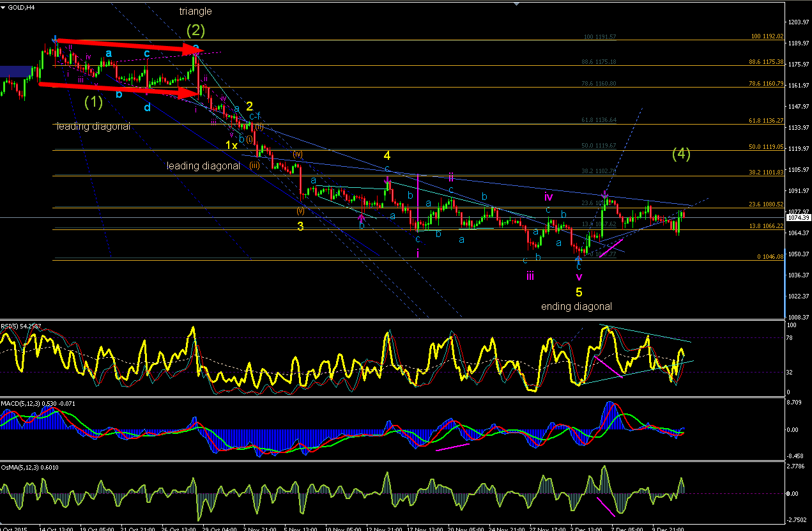
Task: Click the yellow 4 wave label
Action: click(x=387, y=155)
